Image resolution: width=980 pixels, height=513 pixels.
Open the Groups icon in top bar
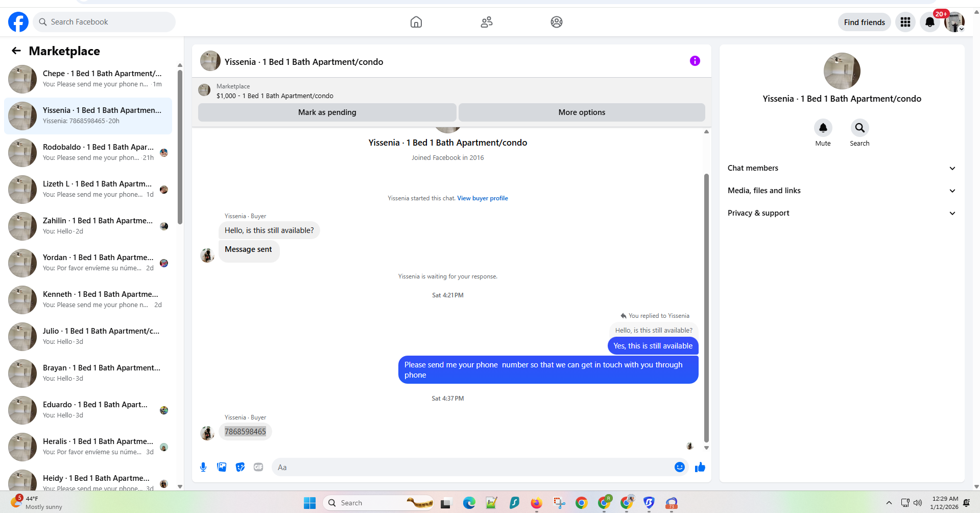557,22
